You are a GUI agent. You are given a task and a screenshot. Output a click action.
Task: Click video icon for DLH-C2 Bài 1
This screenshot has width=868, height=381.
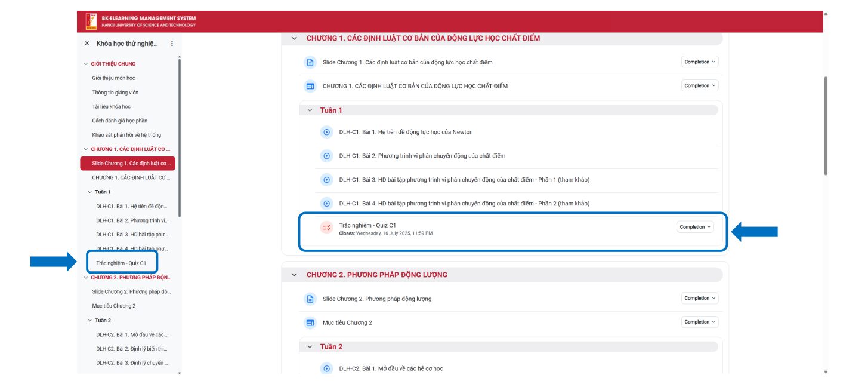coord(326,368)
